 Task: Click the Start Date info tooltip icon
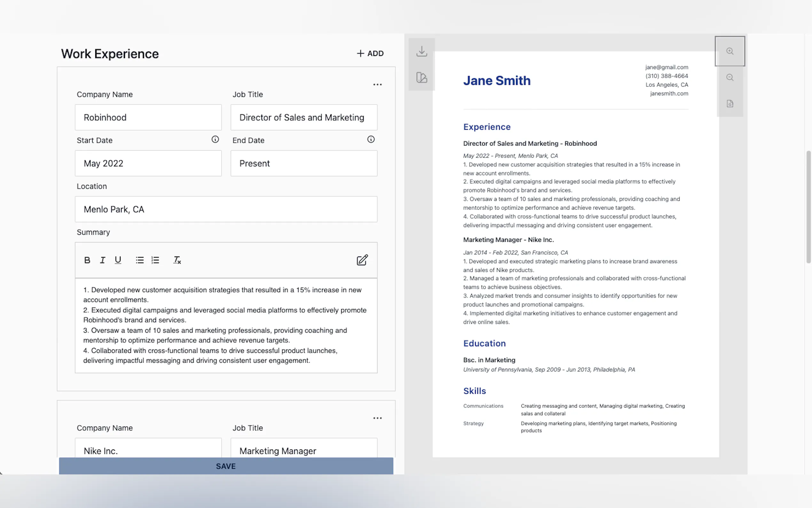click(x=215, y=139)
